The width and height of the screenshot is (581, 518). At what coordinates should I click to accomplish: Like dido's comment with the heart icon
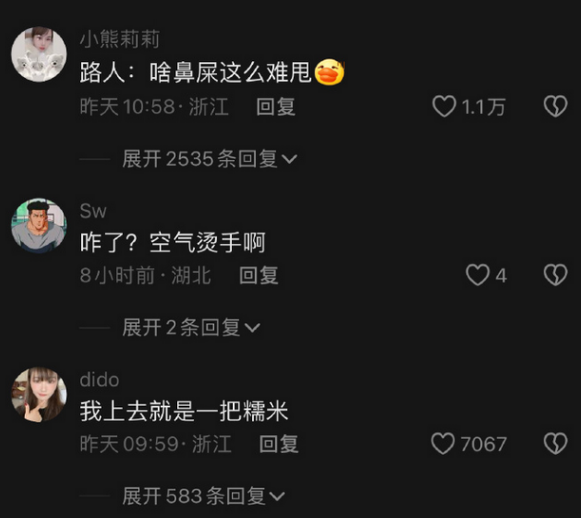pos(443,444)
